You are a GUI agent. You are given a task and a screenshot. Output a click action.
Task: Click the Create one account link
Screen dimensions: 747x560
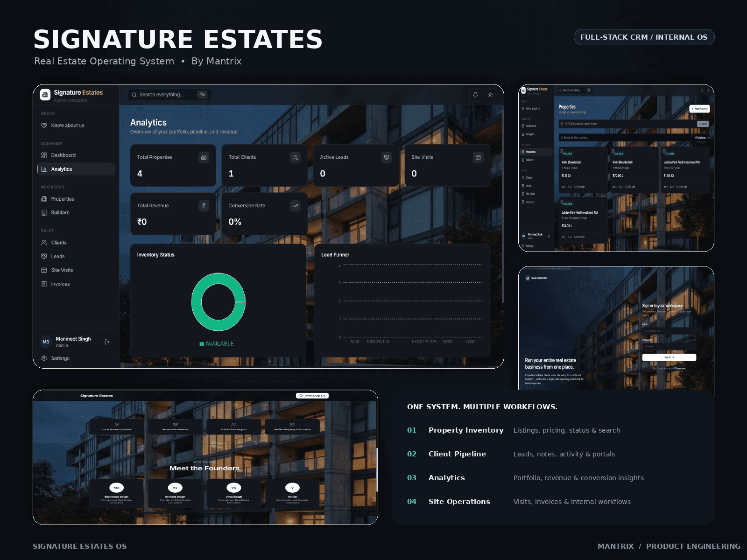[x=680, y=368]
